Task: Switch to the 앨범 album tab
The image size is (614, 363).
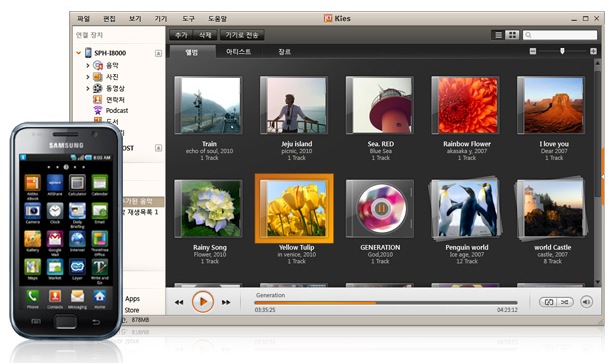Action: coord(192,52)
